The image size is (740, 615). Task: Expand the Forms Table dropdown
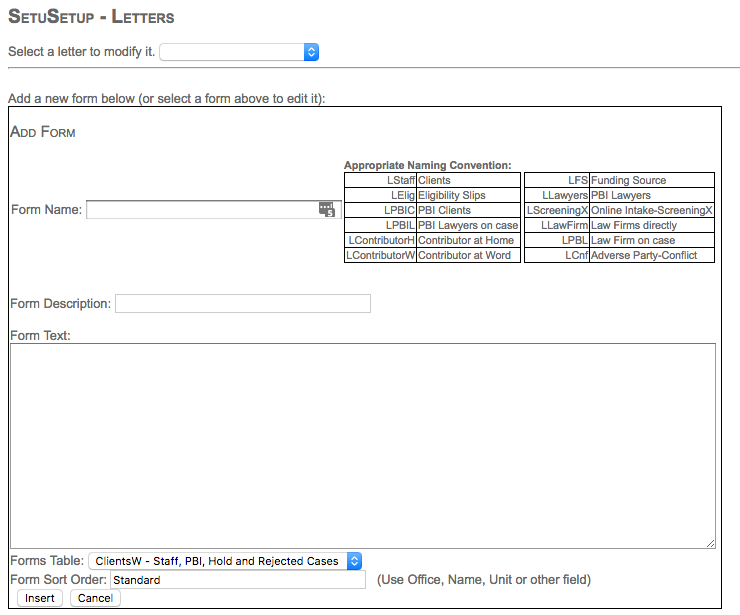tap(225, 561)
